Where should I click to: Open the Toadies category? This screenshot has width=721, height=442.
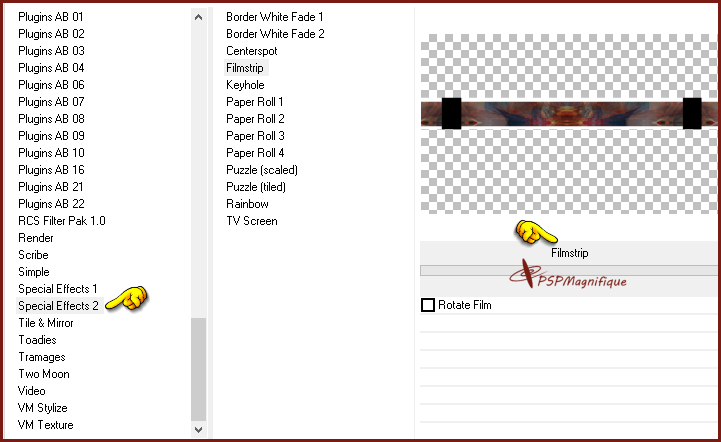[x=37, y=340]
